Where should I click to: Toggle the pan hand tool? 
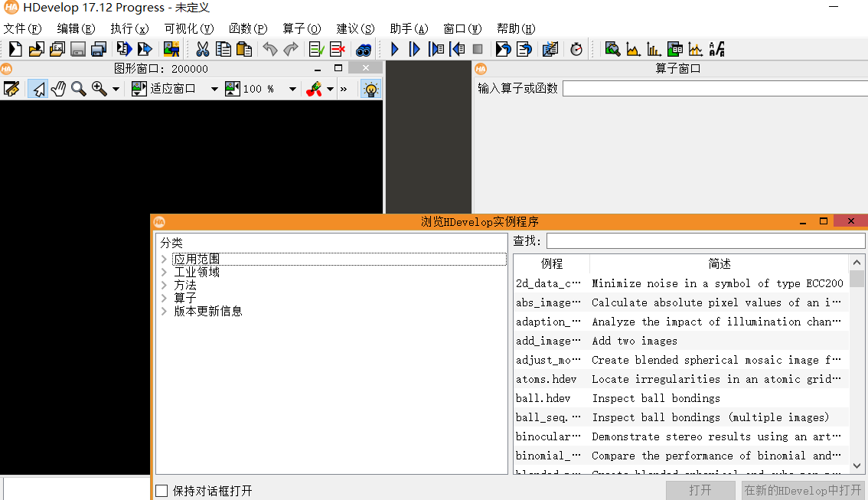pos(57,88)
